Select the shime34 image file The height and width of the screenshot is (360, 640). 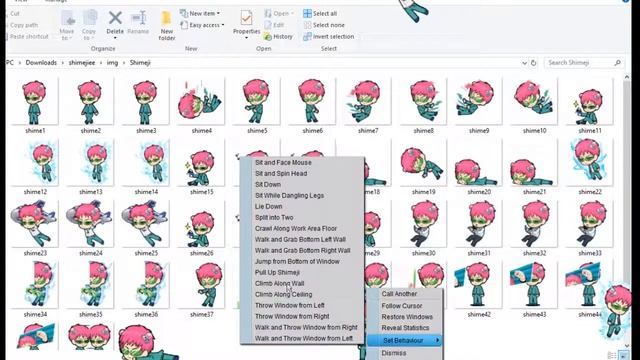coord(35,289)
